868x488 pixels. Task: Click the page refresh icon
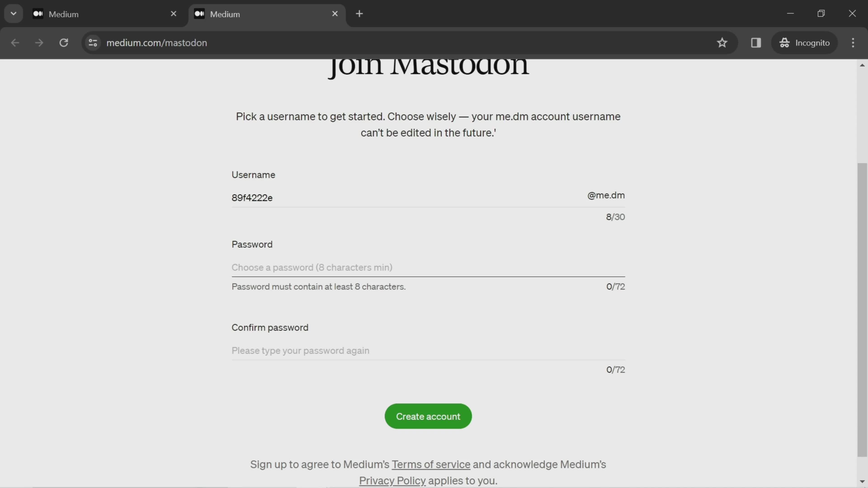64,42
